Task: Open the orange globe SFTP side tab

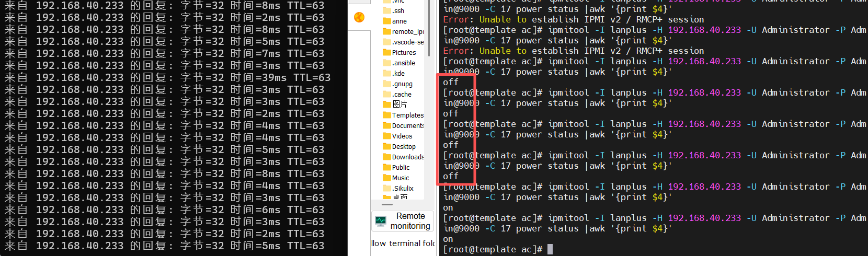Action: pos(359,17)
